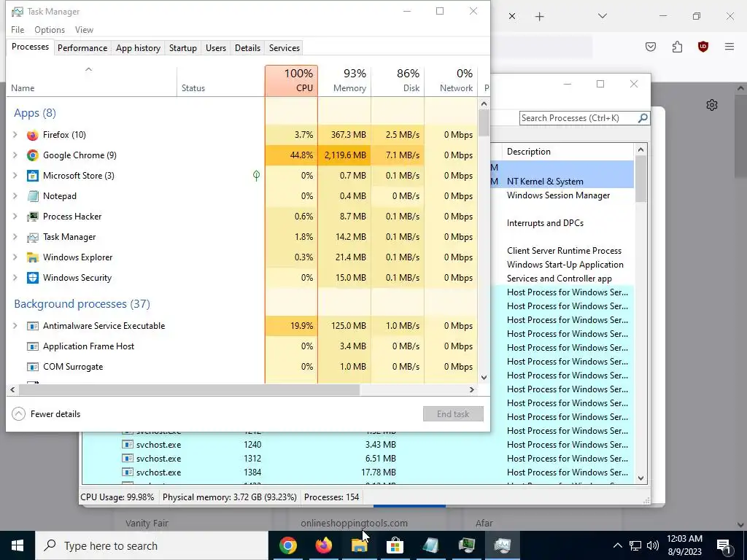The width and height of the screenshot is (747, 560).
Task: Click the Windows Explorer row icon
Action: pos(32,257)
